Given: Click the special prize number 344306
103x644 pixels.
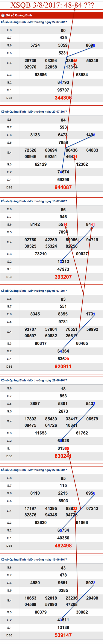Looking at the screenshot, I should pos(63,98).
